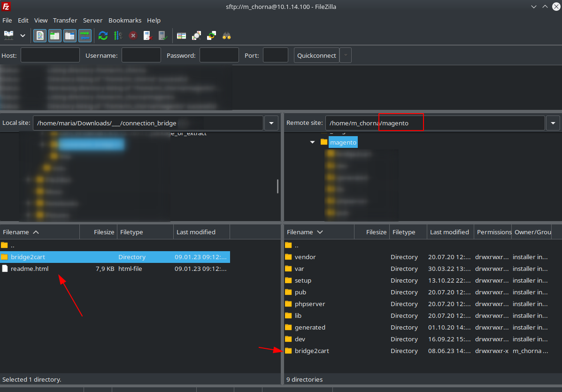This screenshot has width=562, height=392.
Task: Open the Transfer menu
Action: 65,21
